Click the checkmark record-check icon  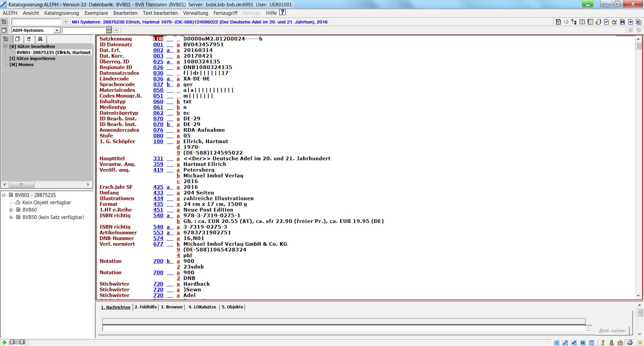[x=606, y=22]
